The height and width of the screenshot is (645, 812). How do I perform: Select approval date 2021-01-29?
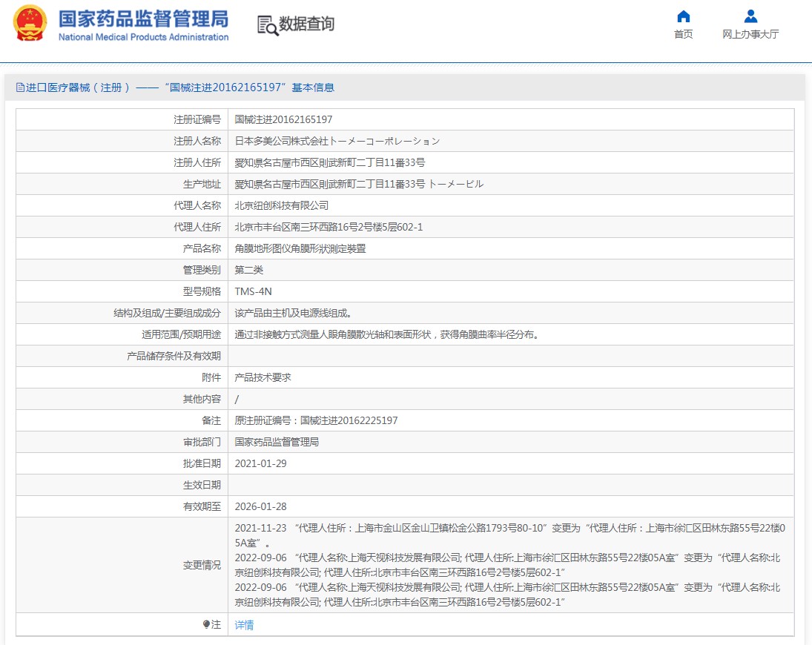260,463
